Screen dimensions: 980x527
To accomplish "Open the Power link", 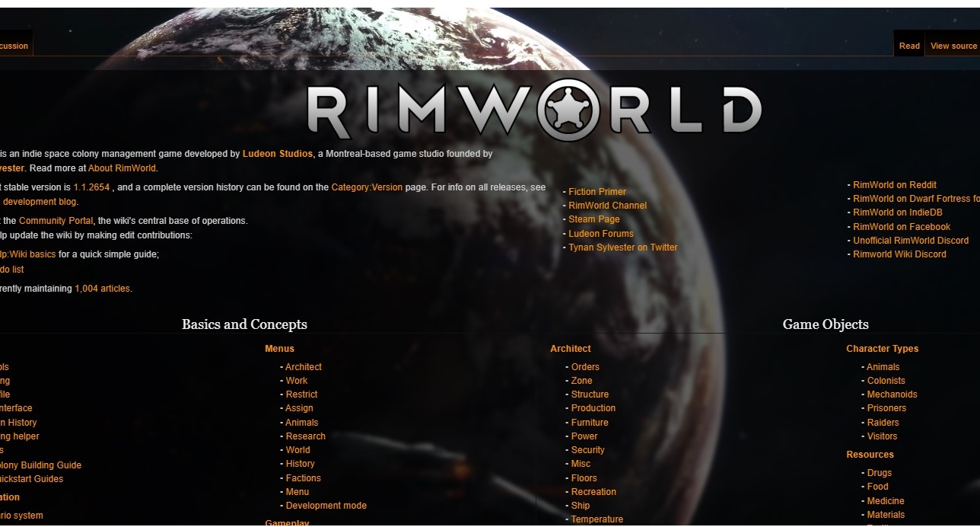I will (584, 436).
